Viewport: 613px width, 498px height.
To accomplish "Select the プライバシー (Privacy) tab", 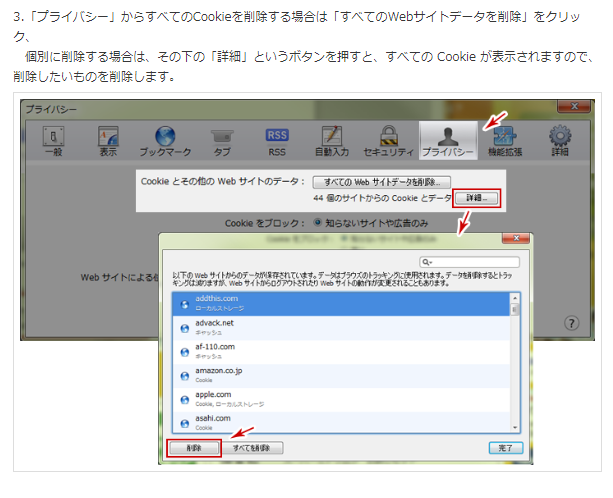I will [x=447, y=139].
